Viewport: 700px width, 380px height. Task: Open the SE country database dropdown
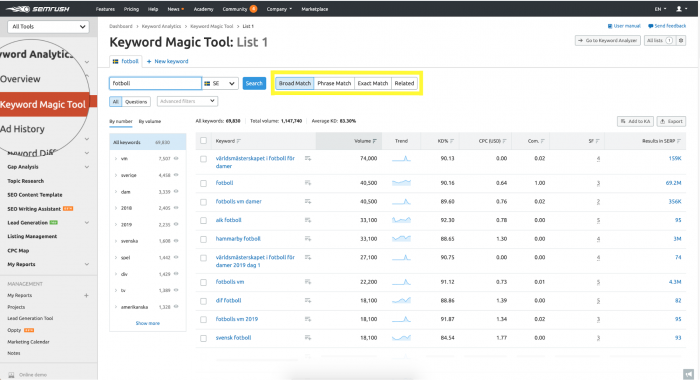click(220, 84)
